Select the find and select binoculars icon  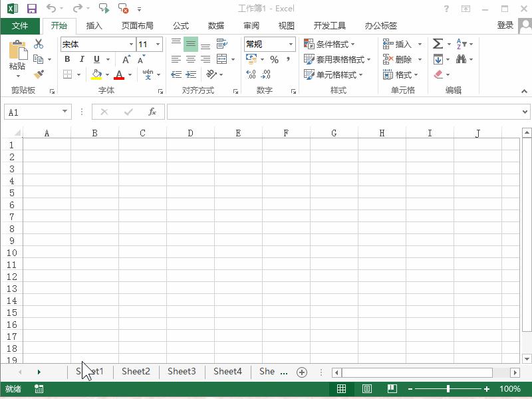pyautogui.click(x=462, y=59)
